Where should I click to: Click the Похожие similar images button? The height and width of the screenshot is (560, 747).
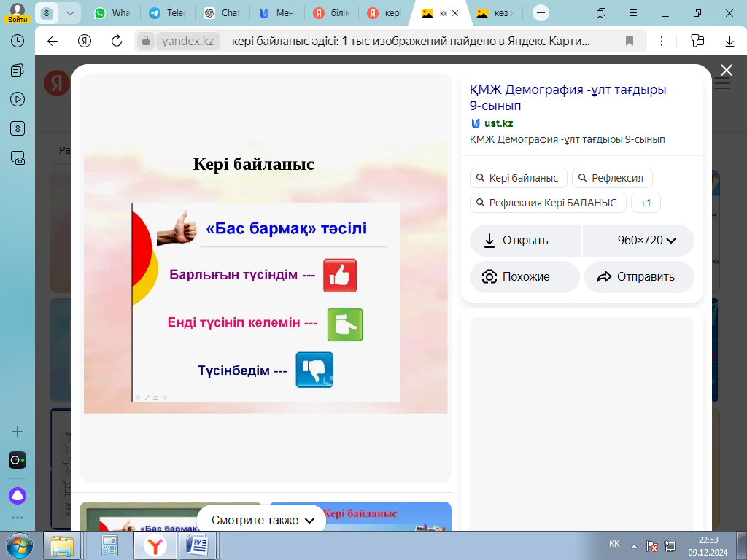point(525,277)
